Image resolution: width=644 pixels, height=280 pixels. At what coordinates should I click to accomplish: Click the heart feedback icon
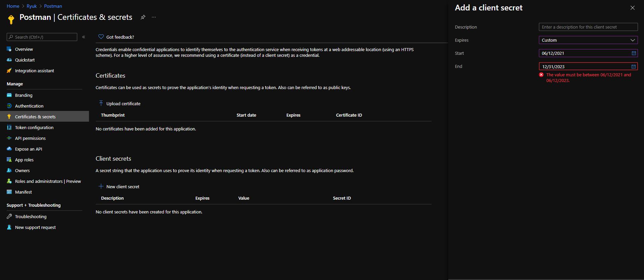pyautogui.click(x=101, y=37)
